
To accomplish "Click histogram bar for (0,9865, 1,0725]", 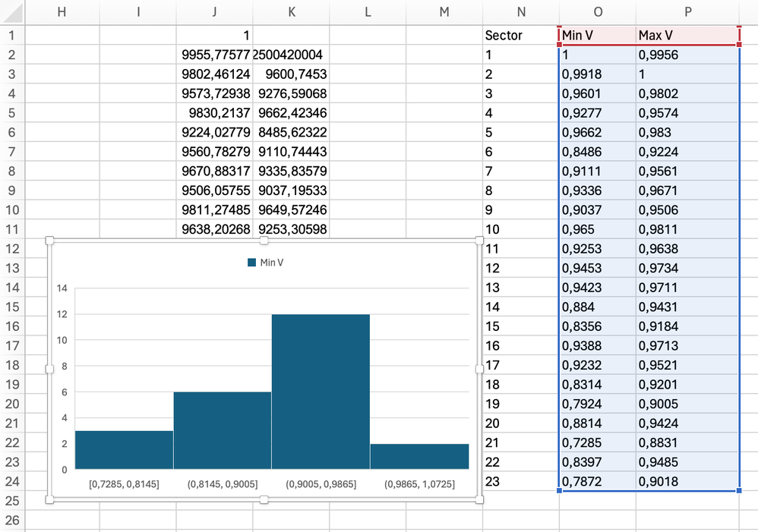I will click(x=419, y=457).
